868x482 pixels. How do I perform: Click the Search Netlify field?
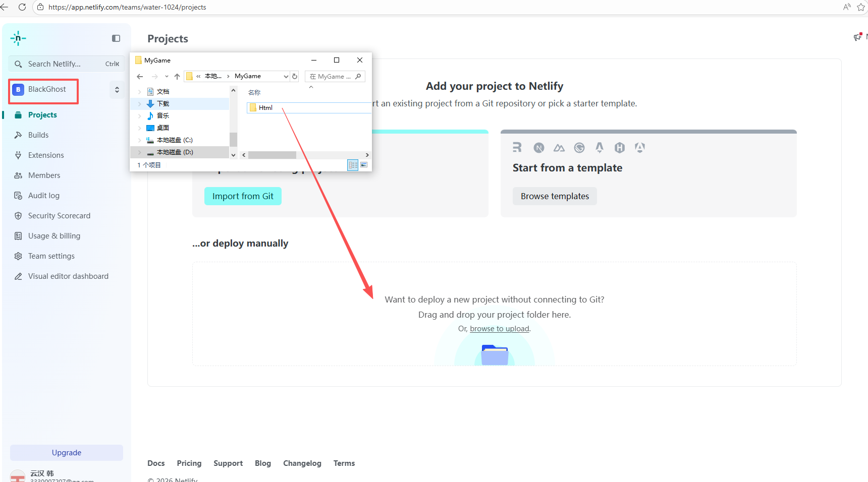tap(67, 64)
